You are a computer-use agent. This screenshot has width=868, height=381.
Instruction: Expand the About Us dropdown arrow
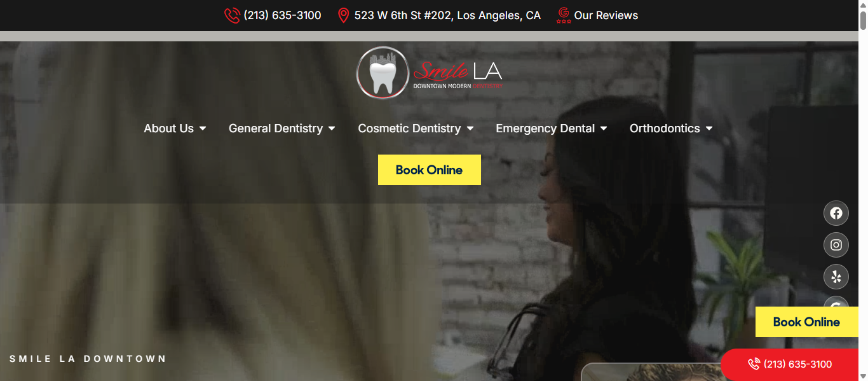click(203, 128)
